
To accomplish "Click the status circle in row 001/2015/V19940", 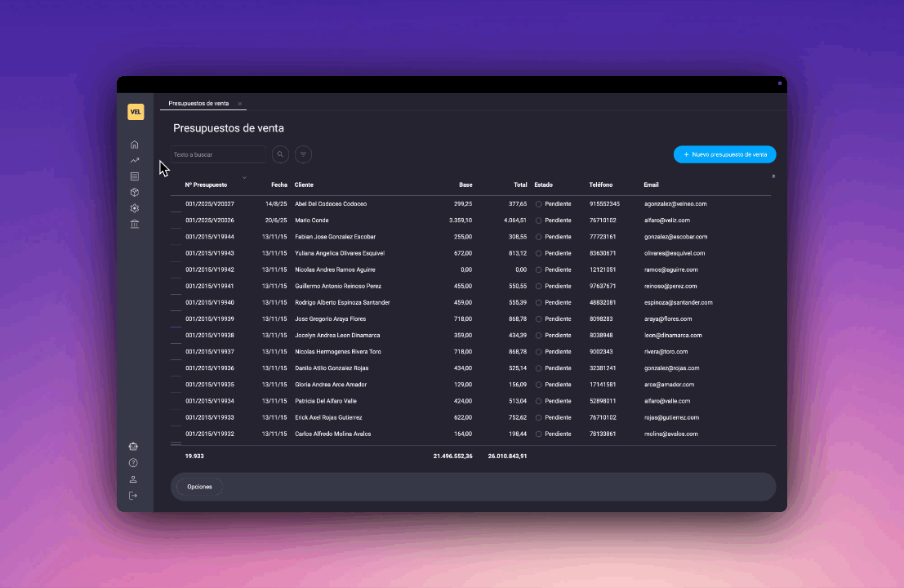I will point(538,303).
